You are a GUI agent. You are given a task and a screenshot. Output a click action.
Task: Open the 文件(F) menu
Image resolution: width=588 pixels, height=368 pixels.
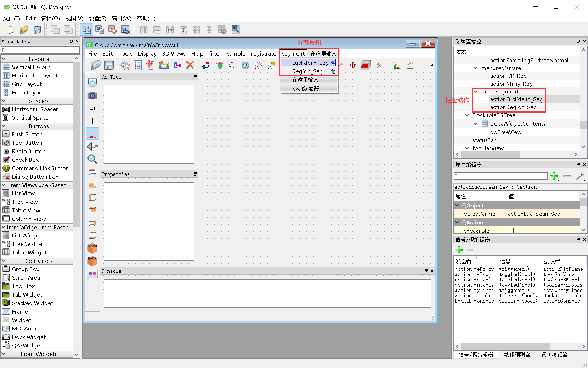click(11, 18)
